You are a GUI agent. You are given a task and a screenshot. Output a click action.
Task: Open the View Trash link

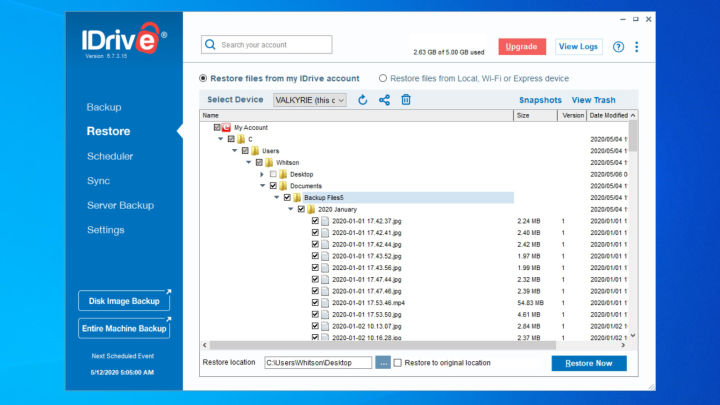(593, 100)
